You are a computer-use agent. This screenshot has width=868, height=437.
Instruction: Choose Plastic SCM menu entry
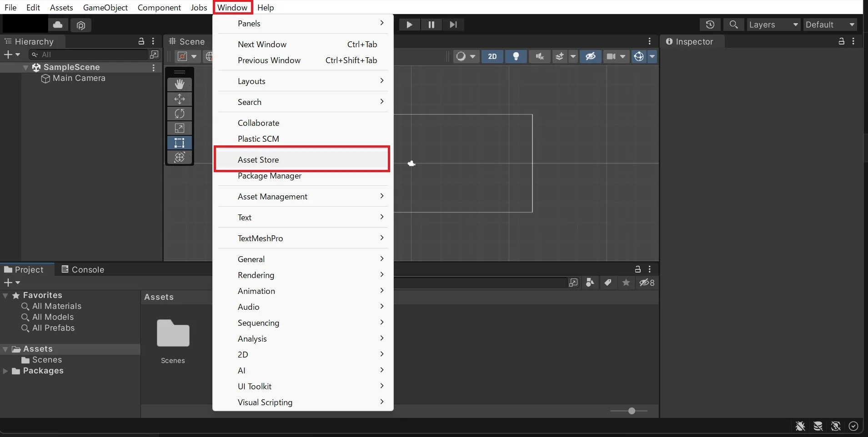(x=302, y=139)
